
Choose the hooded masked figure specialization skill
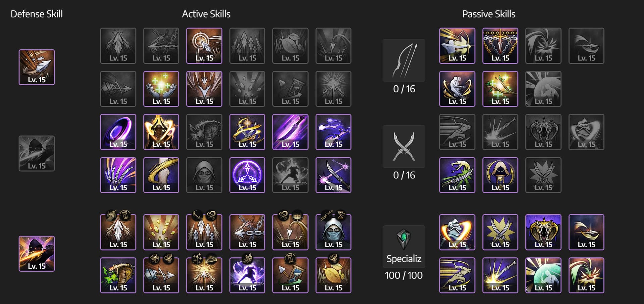coord(333,232)
